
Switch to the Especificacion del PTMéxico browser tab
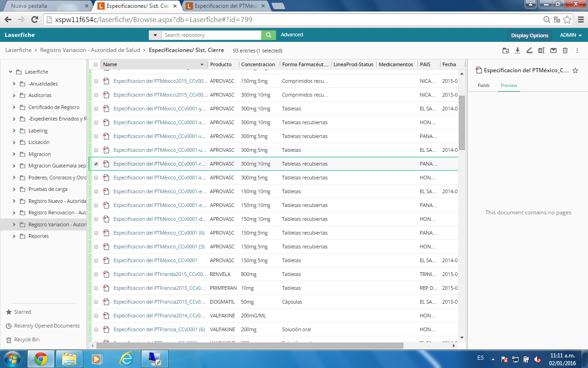[x=226, y=6]
